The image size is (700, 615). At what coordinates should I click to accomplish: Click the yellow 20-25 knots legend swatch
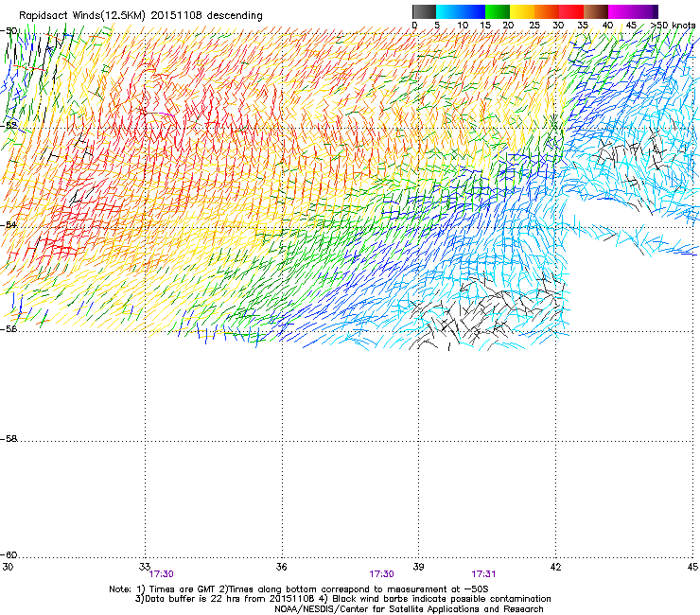pyautogui.click(x=522, y=11)
